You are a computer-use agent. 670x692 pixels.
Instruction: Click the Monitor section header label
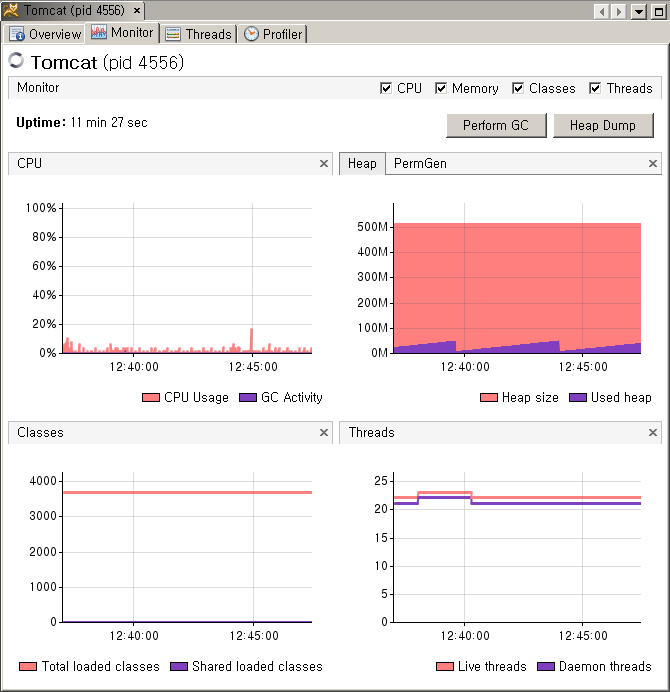click(x=38, y=87)
